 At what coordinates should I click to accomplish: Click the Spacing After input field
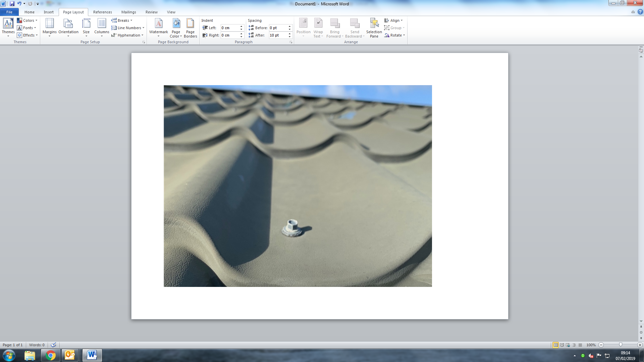278,35
